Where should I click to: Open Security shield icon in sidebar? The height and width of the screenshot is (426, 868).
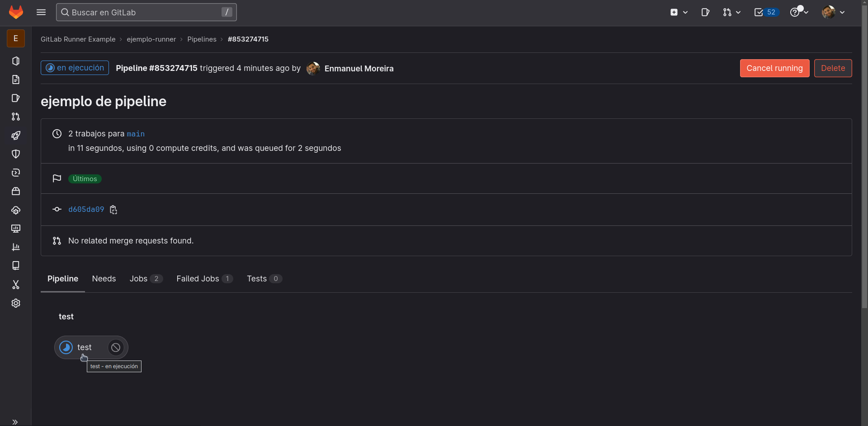pyautogui.click(x=16, y=154)
